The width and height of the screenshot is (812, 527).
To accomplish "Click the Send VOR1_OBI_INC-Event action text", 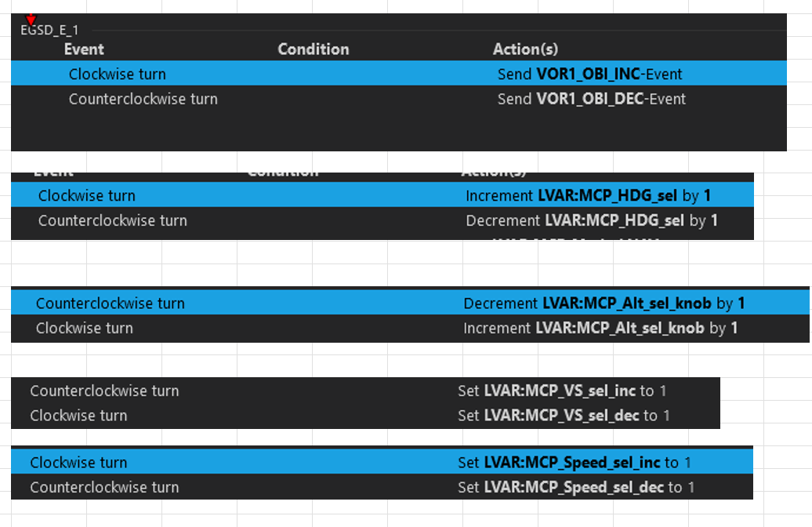I will (589, 75).
